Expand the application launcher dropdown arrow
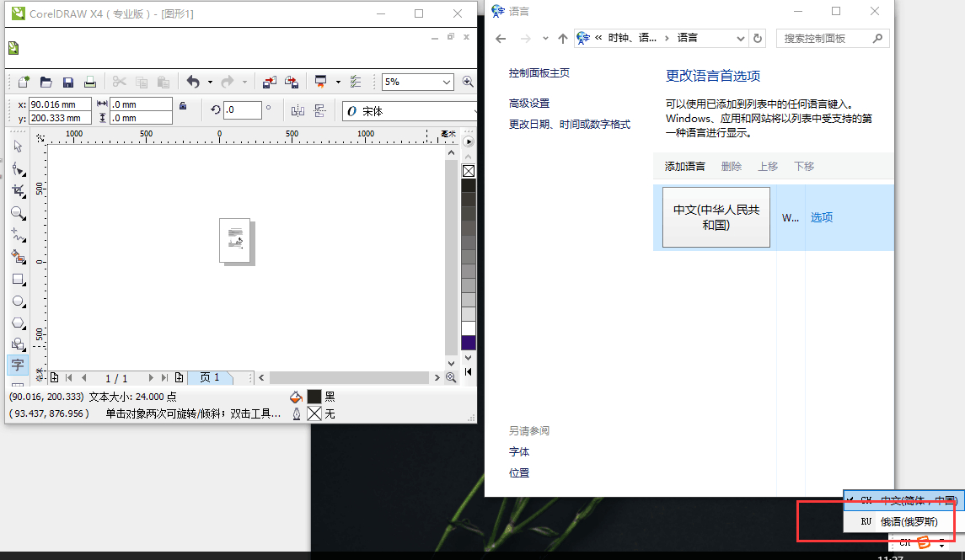965x560 pixels. point(338,82)
